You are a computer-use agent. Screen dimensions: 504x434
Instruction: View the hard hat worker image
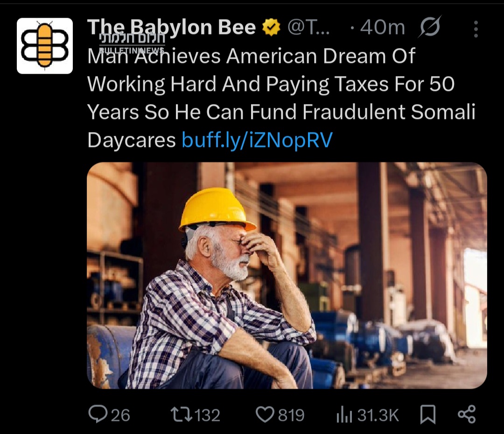coord(287,275)
